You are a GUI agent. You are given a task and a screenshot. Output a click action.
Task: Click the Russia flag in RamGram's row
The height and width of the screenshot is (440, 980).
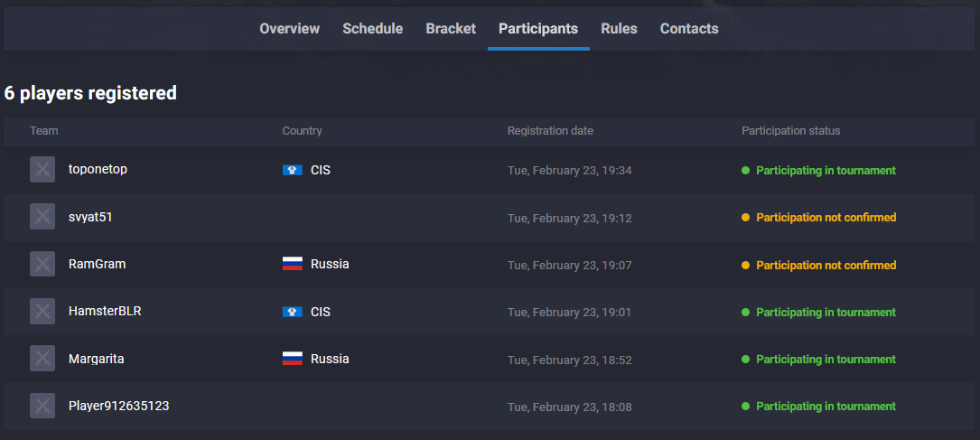(293, 264)
